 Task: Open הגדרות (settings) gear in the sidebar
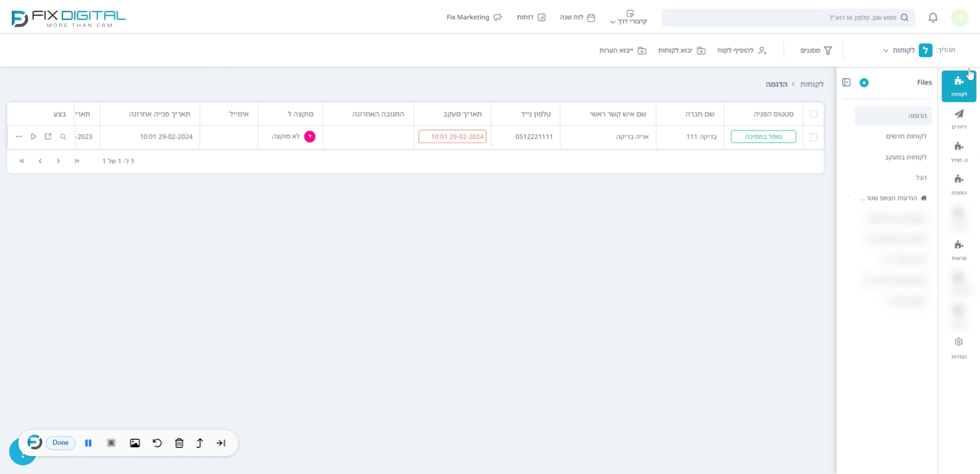click(959, 348)
